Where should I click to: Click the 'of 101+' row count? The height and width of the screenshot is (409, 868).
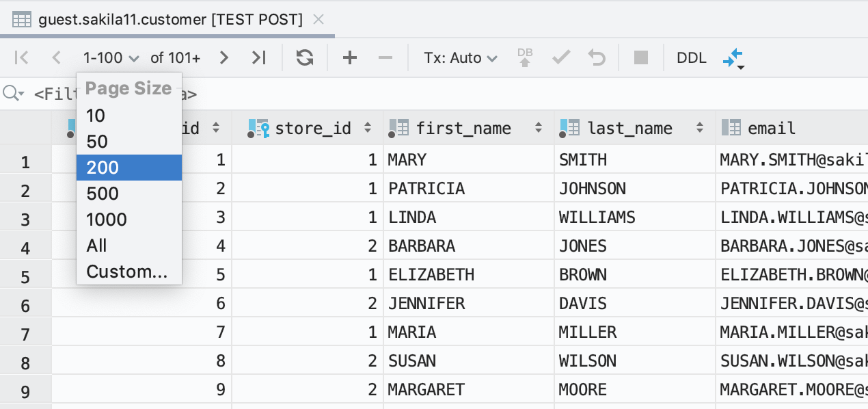click(176, 58)
